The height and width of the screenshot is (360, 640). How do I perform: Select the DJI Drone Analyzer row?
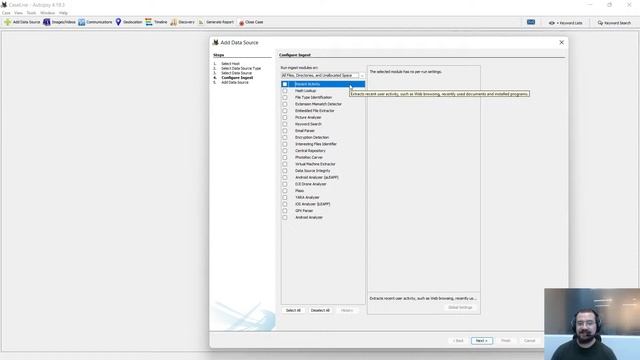[x=323, y=184]
